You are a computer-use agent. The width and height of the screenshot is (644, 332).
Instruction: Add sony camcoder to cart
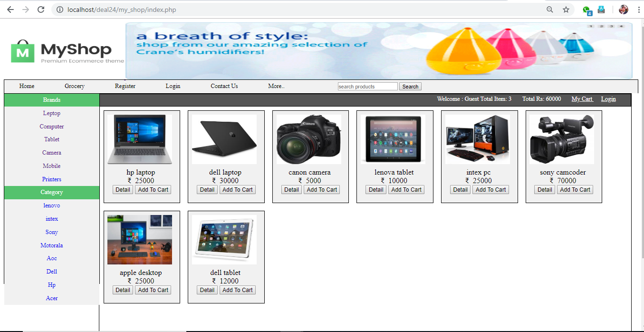tap(575, 189)
